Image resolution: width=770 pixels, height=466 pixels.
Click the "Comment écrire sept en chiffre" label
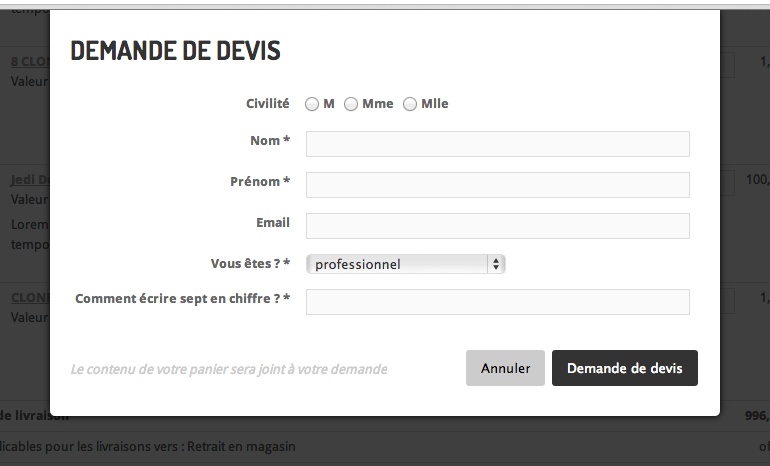(182, 298)
